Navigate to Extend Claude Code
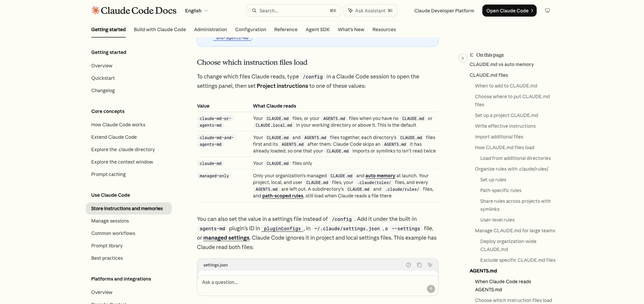This screenshot has width=644, height=304. 114,137
